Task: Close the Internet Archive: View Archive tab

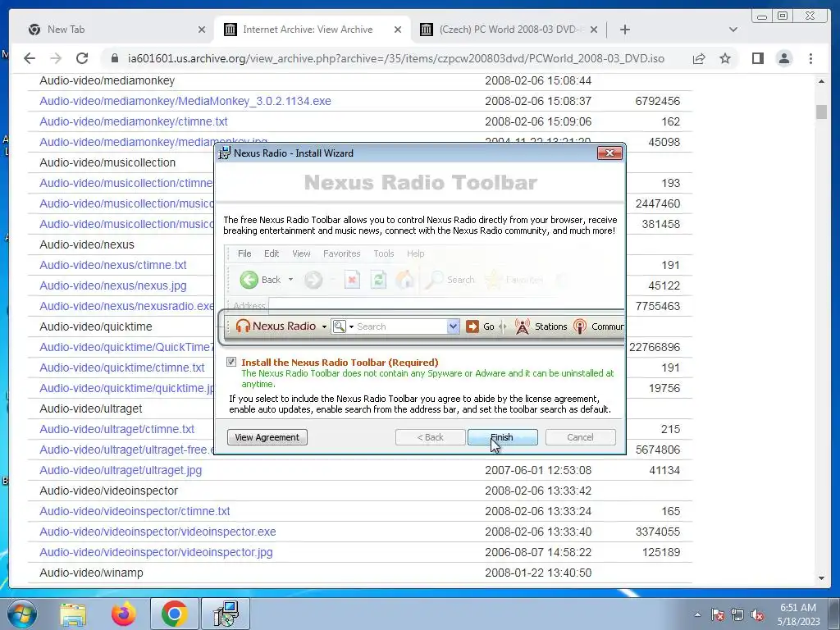Action: coord(398,30)
